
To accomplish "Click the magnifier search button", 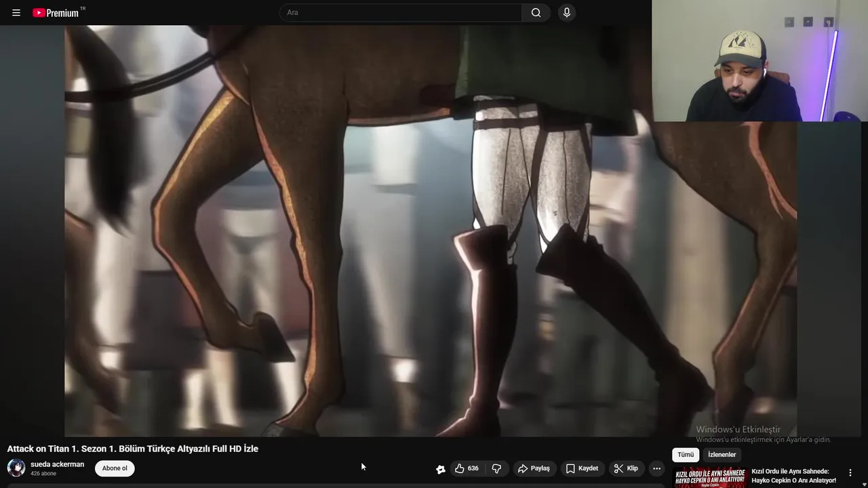I will [536, 13].
